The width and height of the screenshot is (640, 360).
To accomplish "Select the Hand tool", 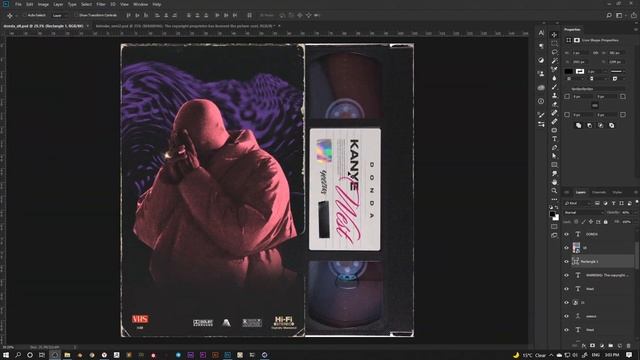I will (x=554, y=182).
